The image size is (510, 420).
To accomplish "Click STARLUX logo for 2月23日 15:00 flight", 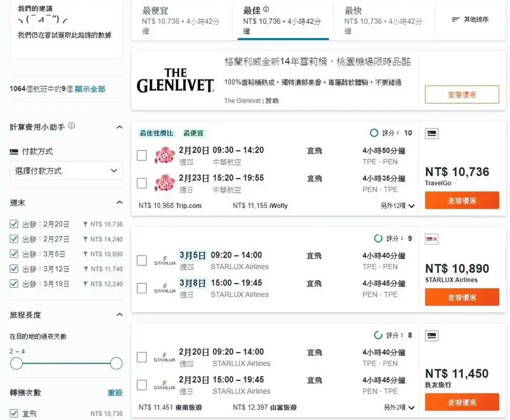I will click(165, 385).
